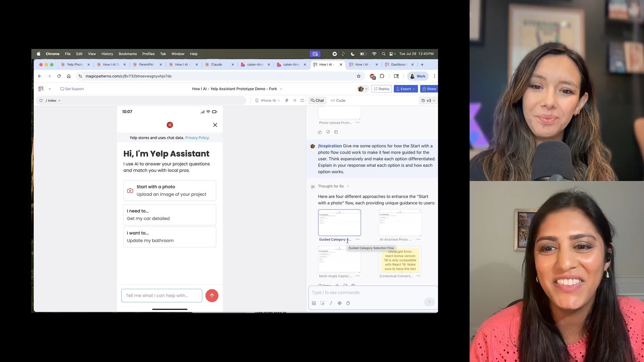Screen dimensions: 644x362
Task: Open the History menu
Action: click(107, 54)
